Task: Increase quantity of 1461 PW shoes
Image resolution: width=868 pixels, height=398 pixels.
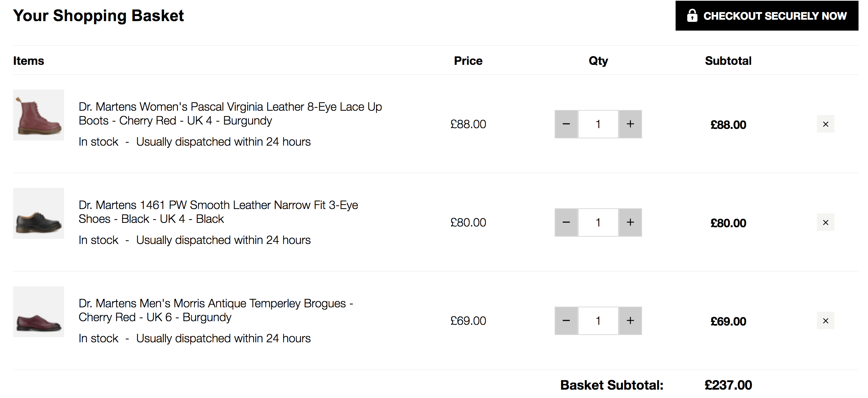Action: coord(630,222)
